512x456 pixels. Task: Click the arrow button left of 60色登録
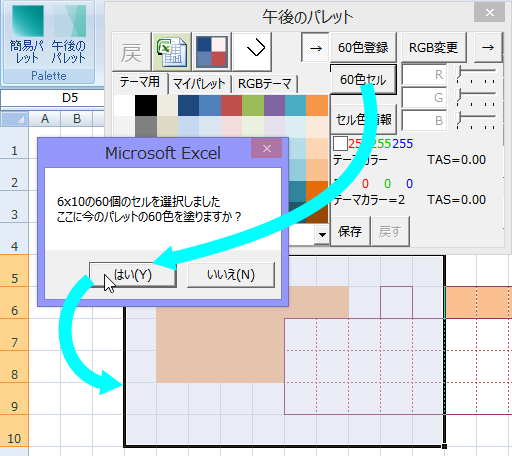point(315,47)
